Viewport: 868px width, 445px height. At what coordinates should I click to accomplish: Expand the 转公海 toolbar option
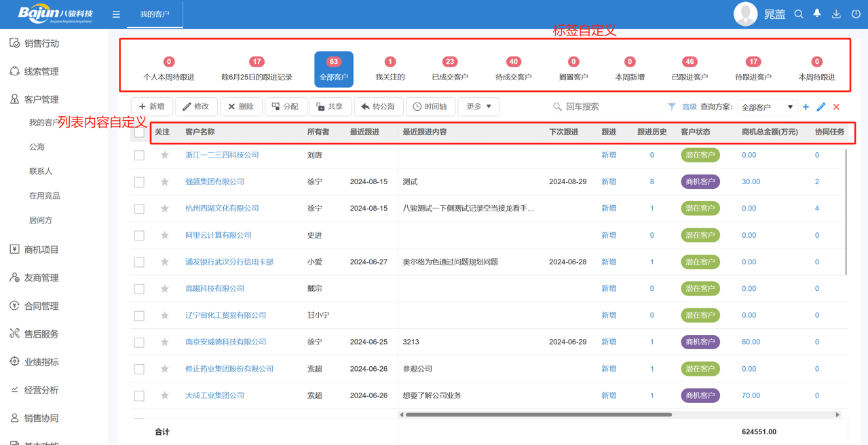point(379,107)
